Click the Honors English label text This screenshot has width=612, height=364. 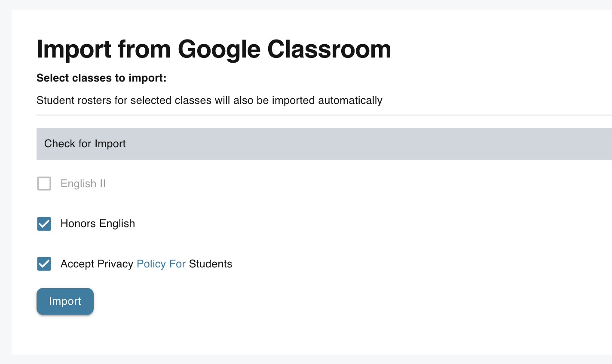[x=98, y=224]
